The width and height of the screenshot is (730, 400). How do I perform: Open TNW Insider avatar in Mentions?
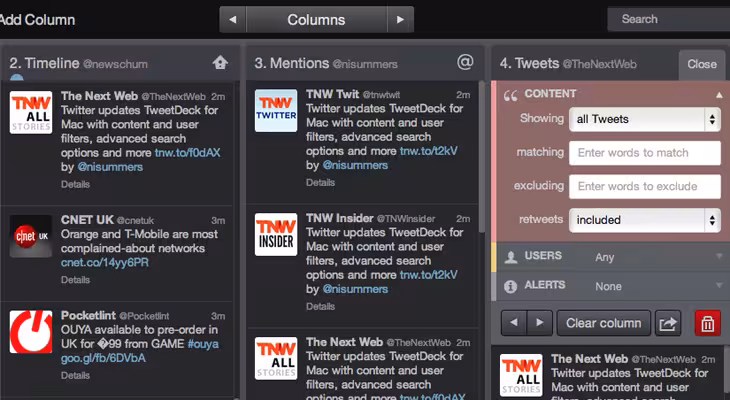276,235
